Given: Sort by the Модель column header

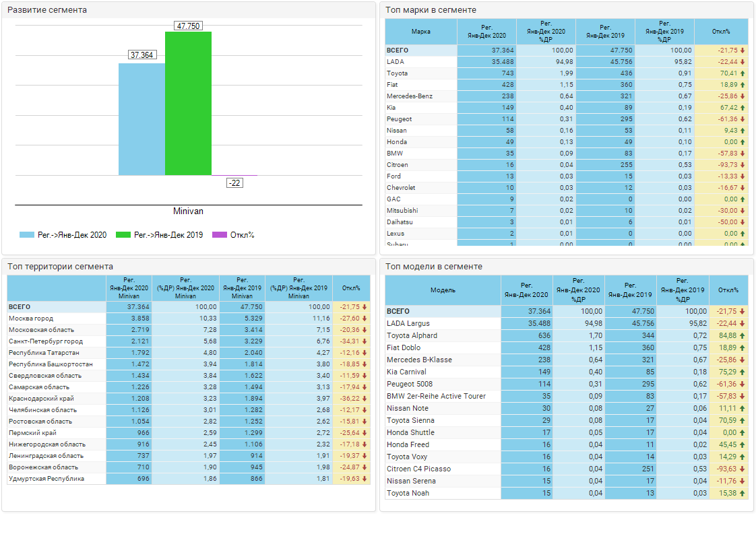Looking at the screenshot, I should [443, 290].
